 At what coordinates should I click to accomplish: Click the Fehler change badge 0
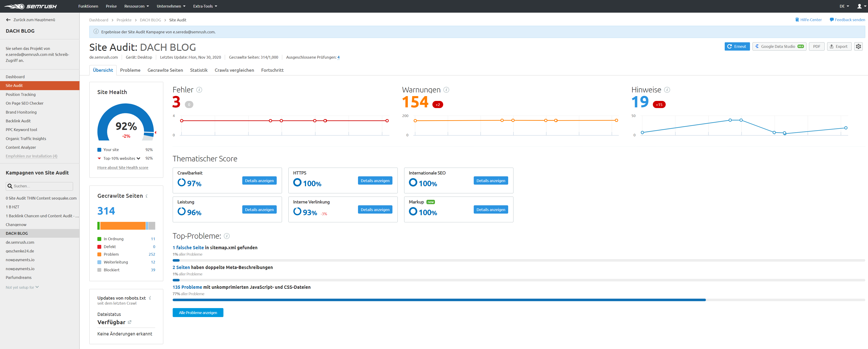coord(189,105)
